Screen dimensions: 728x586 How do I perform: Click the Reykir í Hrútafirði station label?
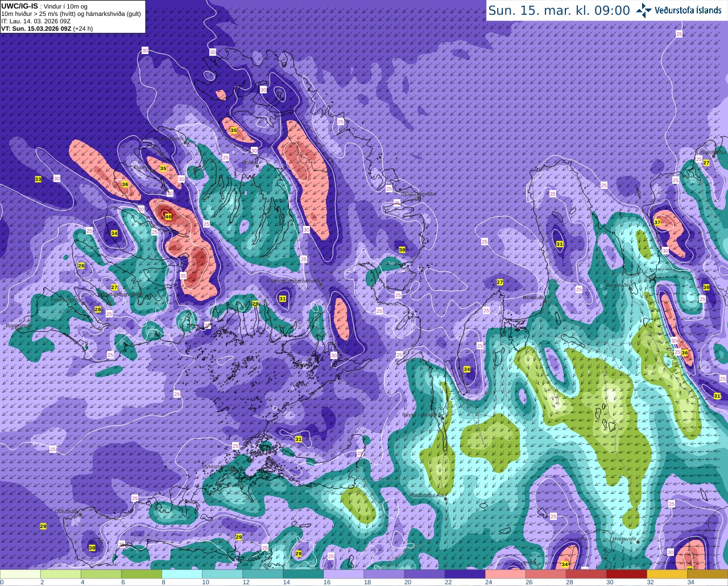pos(421,415)
